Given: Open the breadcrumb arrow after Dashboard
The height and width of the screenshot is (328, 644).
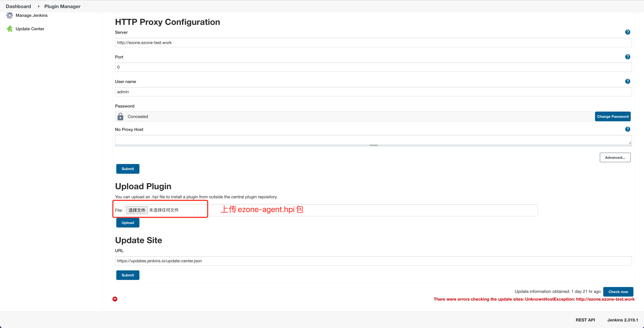Looking at the screenshot, I should [38, 6].
